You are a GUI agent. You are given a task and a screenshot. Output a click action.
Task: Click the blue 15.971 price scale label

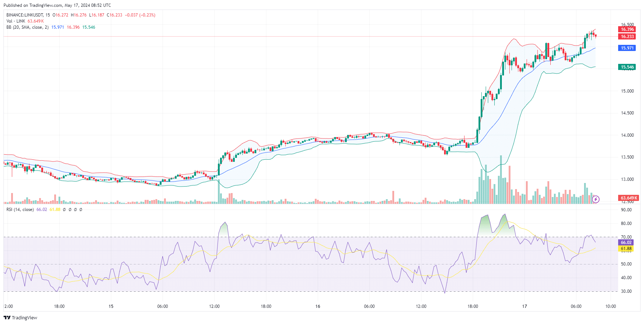pyautogui.click(x=627, y=48)
